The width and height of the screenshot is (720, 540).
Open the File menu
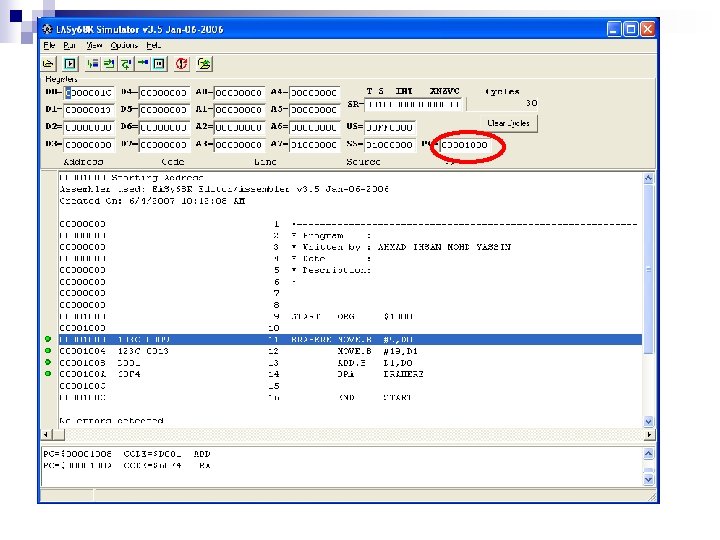[x=49, y=45]
